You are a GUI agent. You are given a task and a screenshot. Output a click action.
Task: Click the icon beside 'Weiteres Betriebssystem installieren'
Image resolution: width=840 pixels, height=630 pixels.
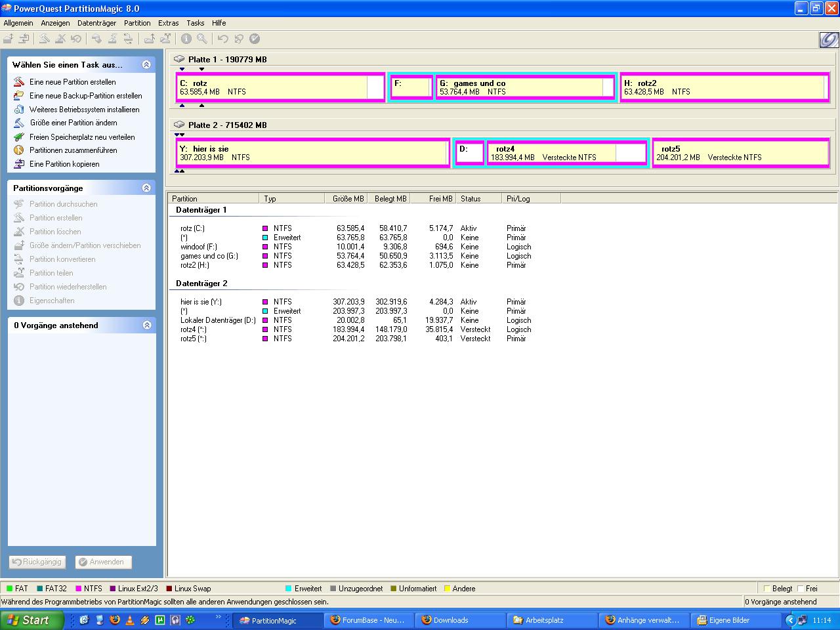[18, 110]
